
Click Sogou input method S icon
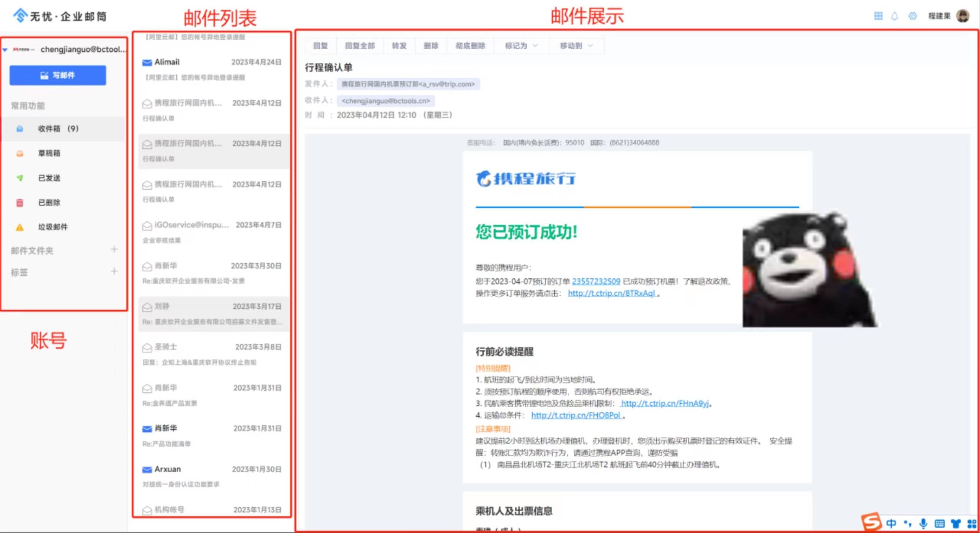coord(871,522)
